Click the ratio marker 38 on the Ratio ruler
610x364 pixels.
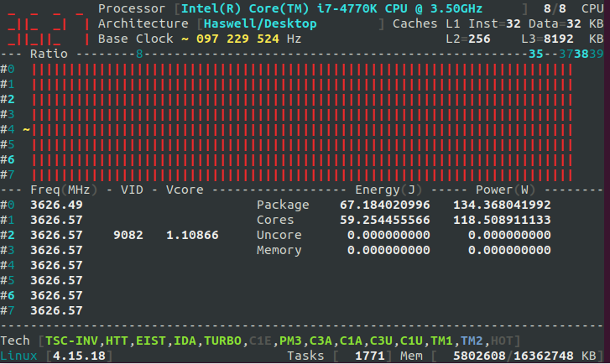click(581, 54)
